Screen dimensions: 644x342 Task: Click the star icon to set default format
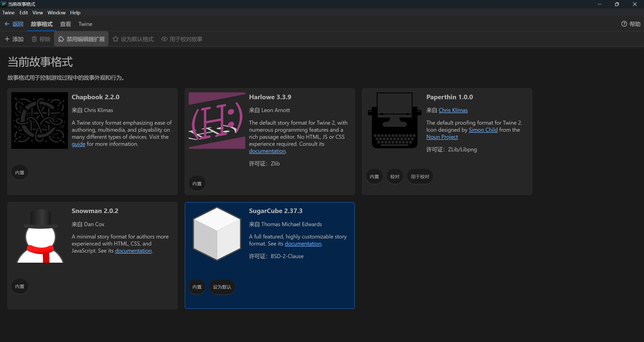115,39
